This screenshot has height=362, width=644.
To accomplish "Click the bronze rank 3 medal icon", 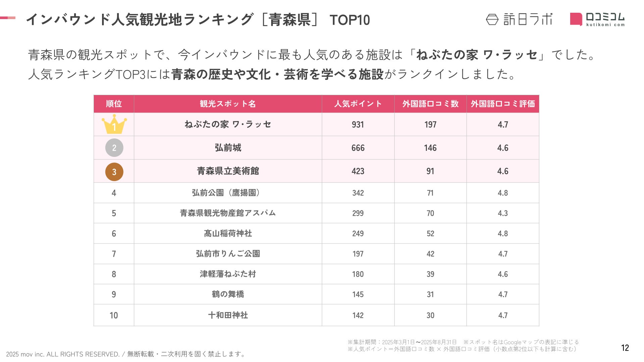I will point(114,172).
